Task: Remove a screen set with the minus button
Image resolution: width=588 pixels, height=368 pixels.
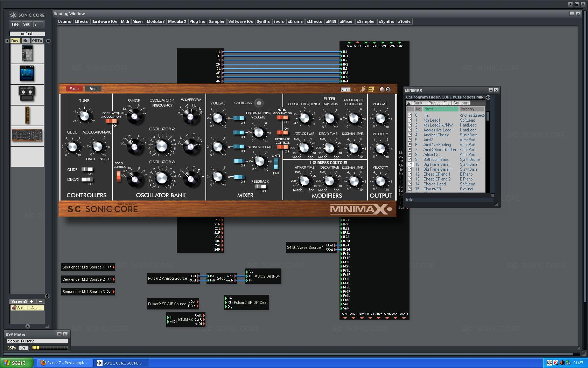Action: point(41,301)
